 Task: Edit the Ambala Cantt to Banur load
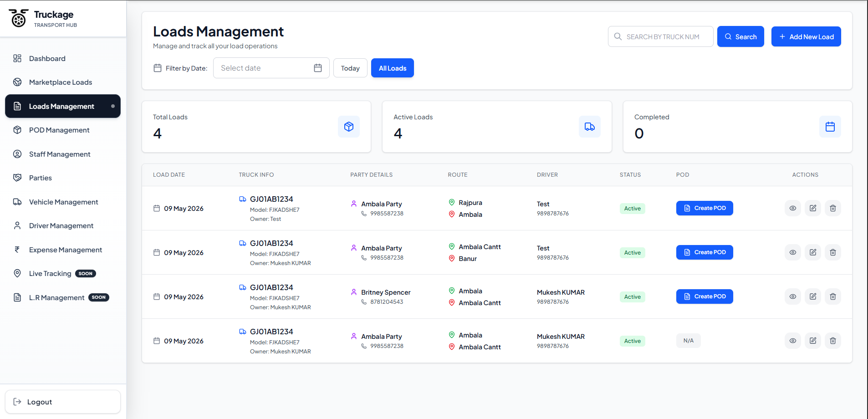[x=813, y=252]
